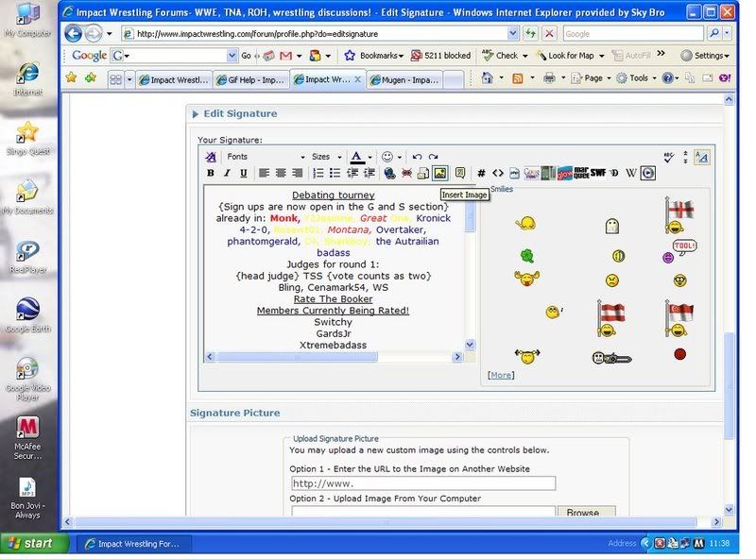The width and height of the screenshot is (756, 559).
Task: Open a new blank browser tab
Action: (x=454, y=80)
